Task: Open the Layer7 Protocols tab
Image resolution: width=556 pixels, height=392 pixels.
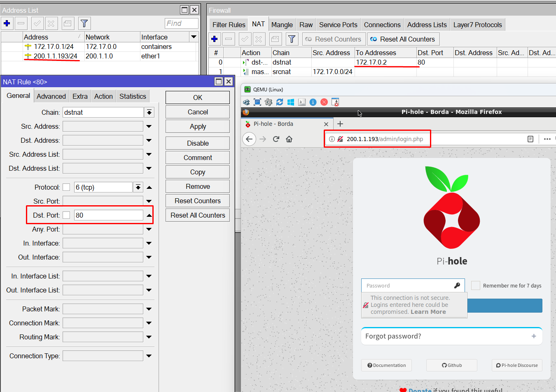Action: point(478,25)
